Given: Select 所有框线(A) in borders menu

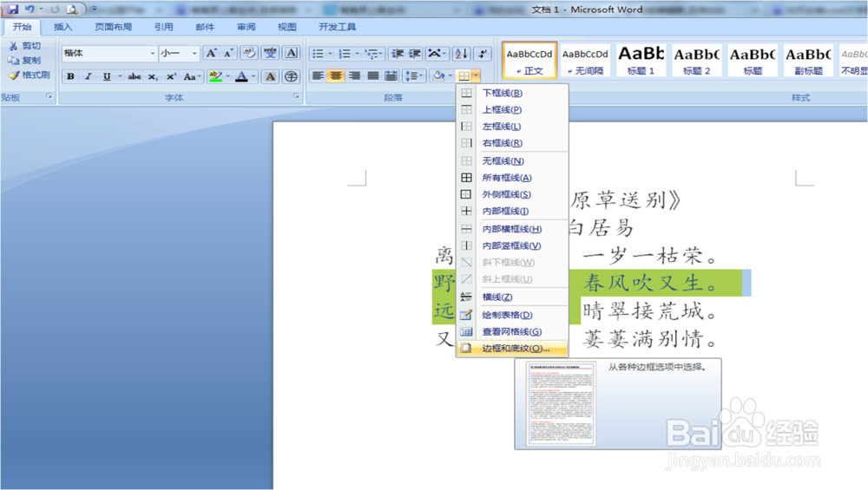Looking at the screenshot, I should tap(512, 178).
